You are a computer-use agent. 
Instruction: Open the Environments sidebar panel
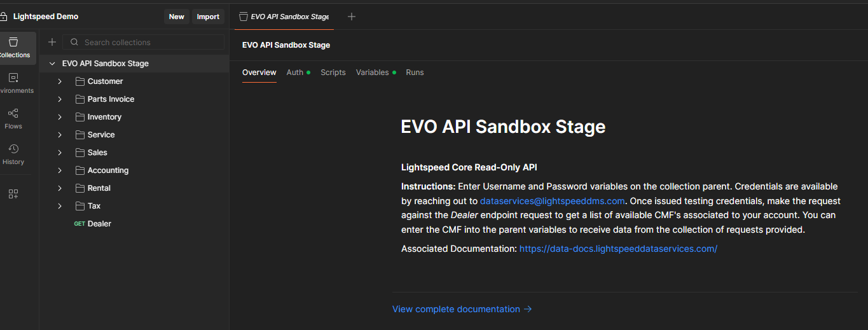click(x=13, y=83)
